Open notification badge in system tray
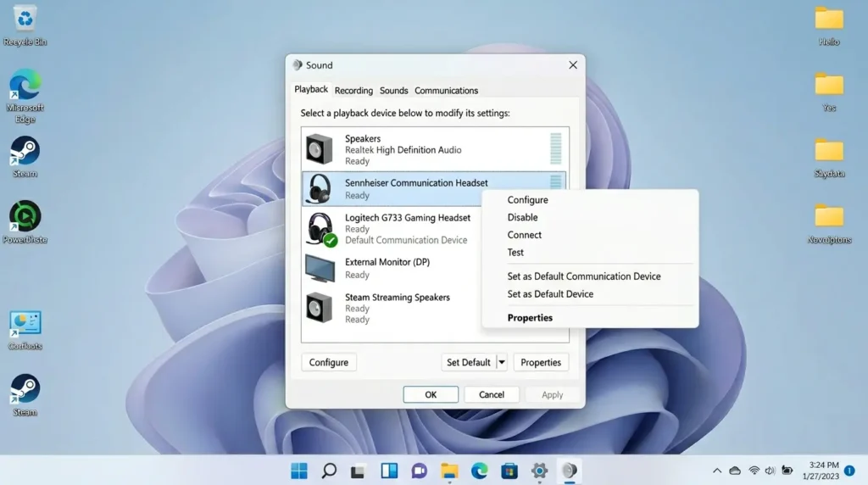The height and width of the screenshot is (485, 868). point(849,471)
